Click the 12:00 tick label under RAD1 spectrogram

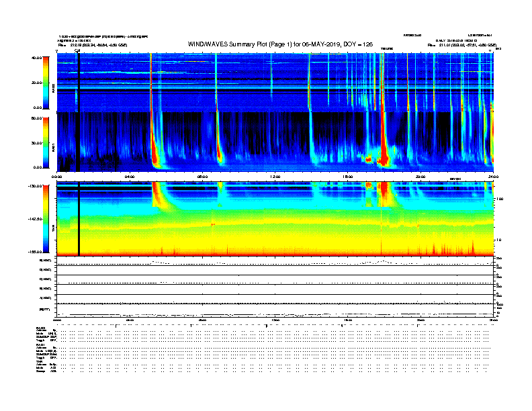coord(275,177)
